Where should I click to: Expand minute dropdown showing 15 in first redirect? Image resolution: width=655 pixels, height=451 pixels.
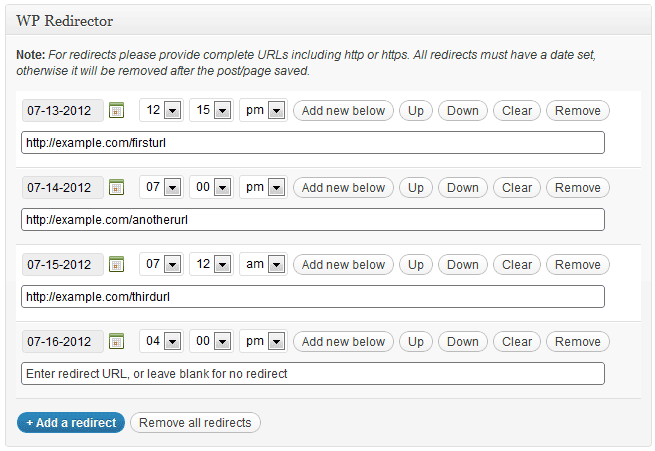(211, 110)
